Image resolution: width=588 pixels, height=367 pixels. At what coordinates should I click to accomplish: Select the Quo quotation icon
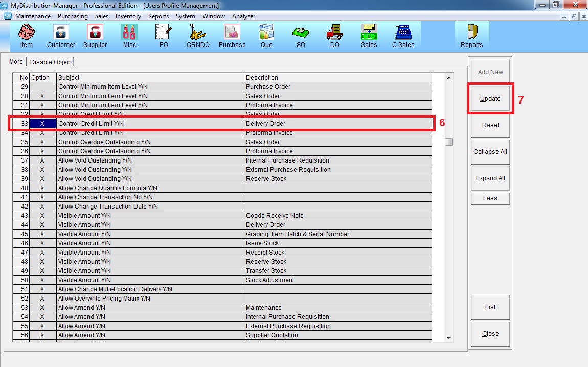266,35
